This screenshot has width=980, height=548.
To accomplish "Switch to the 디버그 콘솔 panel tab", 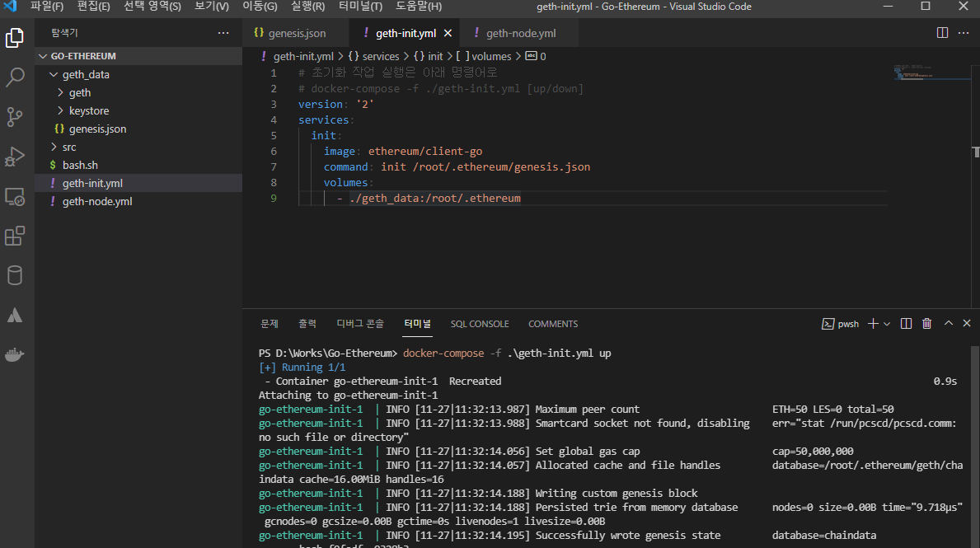I will pos(360,324).
